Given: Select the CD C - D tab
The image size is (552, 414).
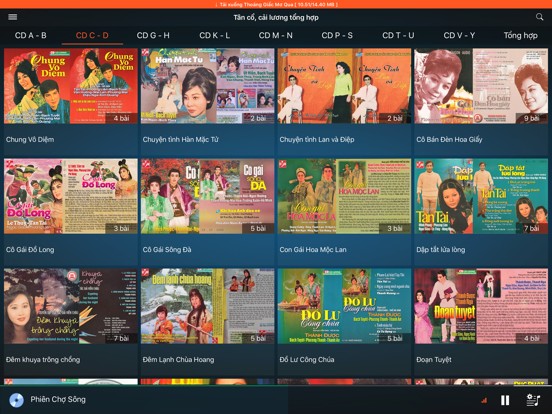Looking at the screenshot, I should click(x=92, y=36).
